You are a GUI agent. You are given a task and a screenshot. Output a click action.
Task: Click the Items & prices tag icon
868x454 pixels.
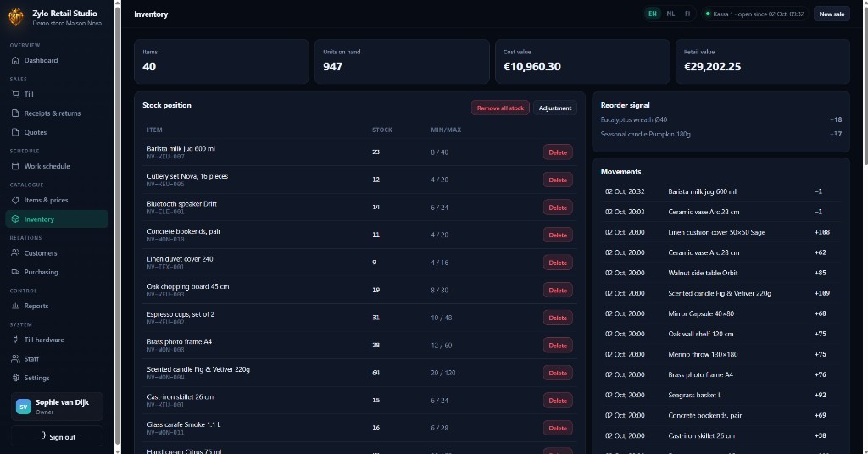click(x=15, y=200)
